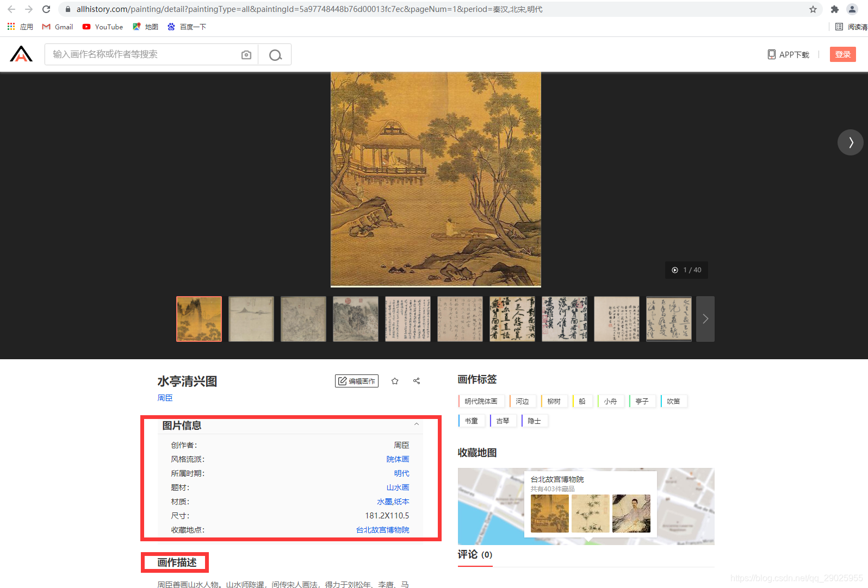Click APP下载 phone icon link
This screenshot has height=588, width=868.
tap(789, 54)
